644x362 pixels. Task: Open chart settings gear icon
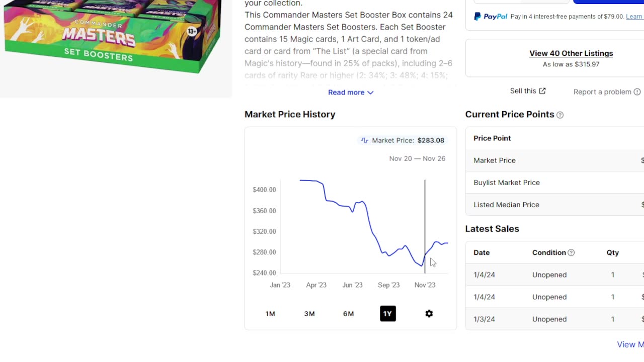pyautogui.click(x=429, y=314)
